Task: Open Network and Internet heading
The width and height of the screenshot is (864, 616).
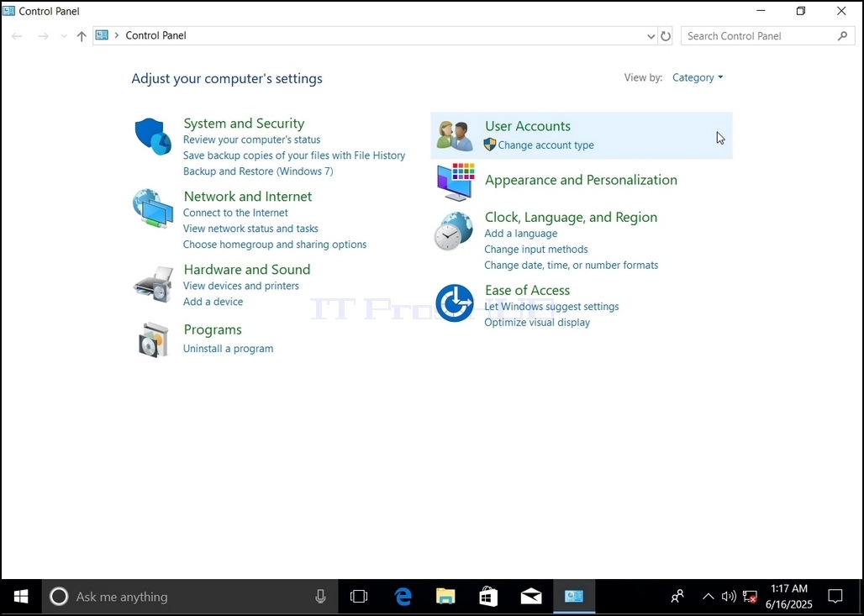Action: pyautogui.click(x=248, y=197)
